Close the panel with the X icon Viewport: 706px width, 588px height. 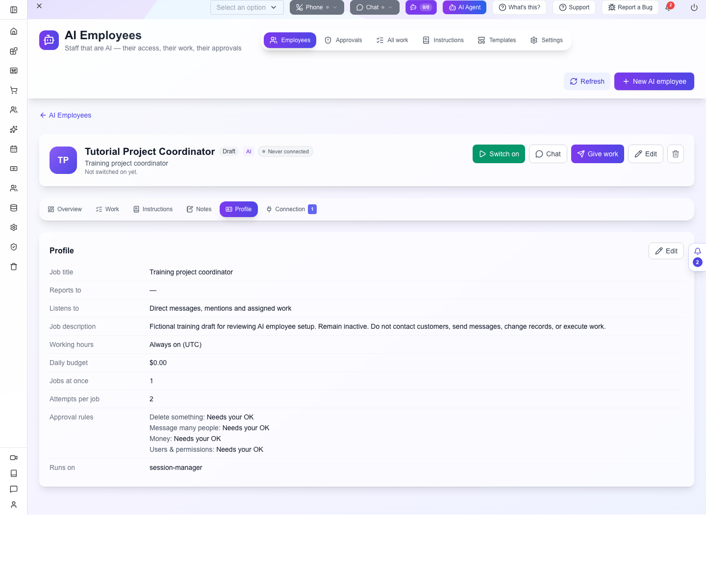coord(39,6)
